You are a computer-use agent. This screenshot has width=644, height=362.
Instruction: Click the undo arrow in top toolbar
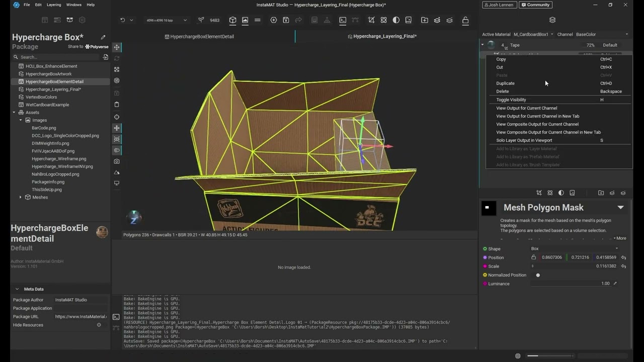click(122, 20)
